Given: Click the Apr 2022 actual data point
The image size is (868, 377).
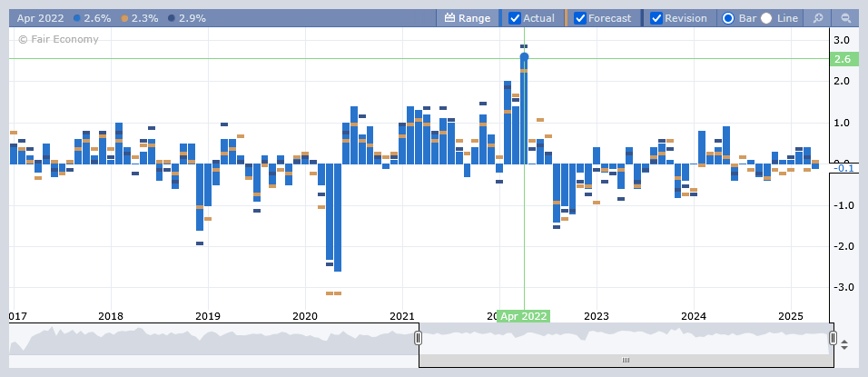Looking at the screenshot, I should [x=524, y=57].
